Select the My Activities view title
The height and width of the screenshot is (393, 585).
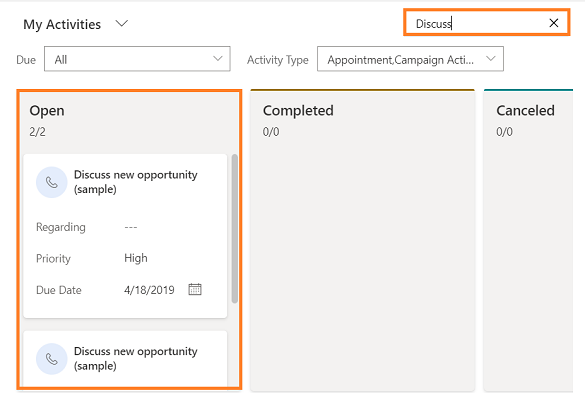(x=62, y=25)
